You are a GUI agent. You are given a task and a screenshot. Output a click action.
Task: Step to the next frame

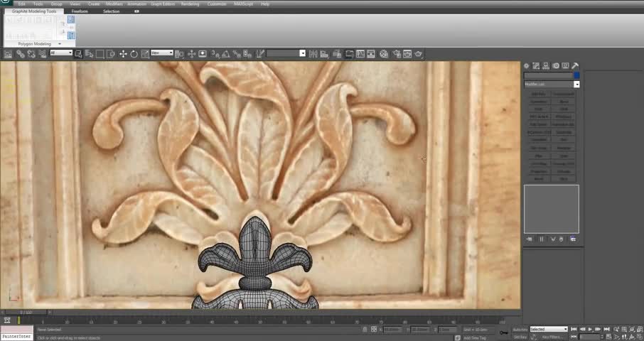coord(599,330)
